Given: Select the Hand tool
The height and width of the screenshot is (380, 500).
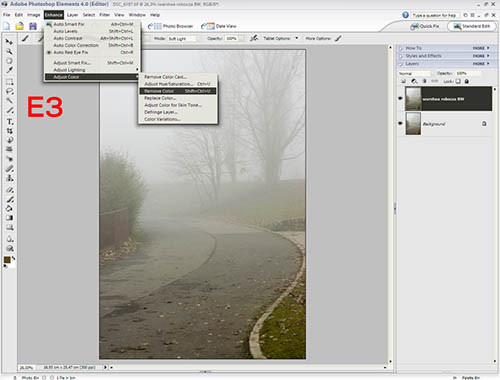Looking at the screenshot, I should (9, 61).
